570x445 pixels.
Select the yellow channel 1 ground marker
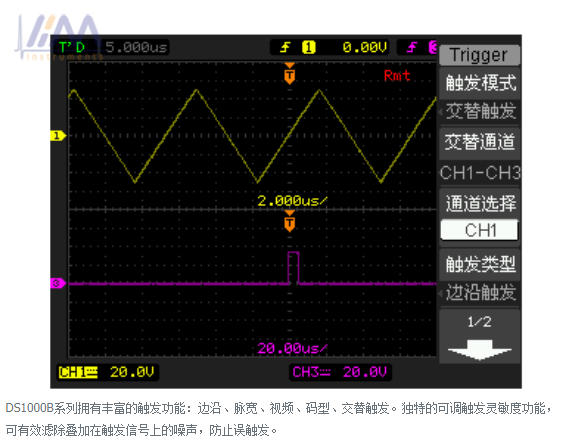pyautogui.click(x=58, y=136)
